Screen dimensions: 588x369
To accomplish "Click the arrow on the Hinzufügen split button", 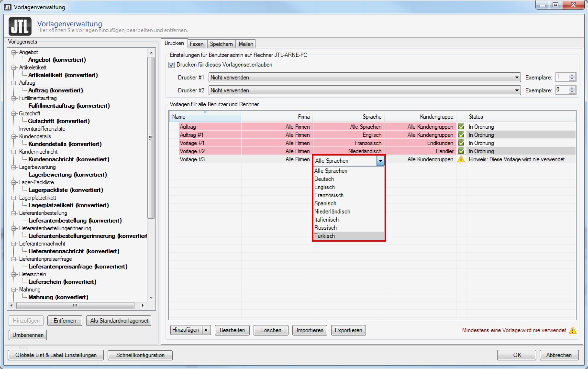I will (206, 330).
